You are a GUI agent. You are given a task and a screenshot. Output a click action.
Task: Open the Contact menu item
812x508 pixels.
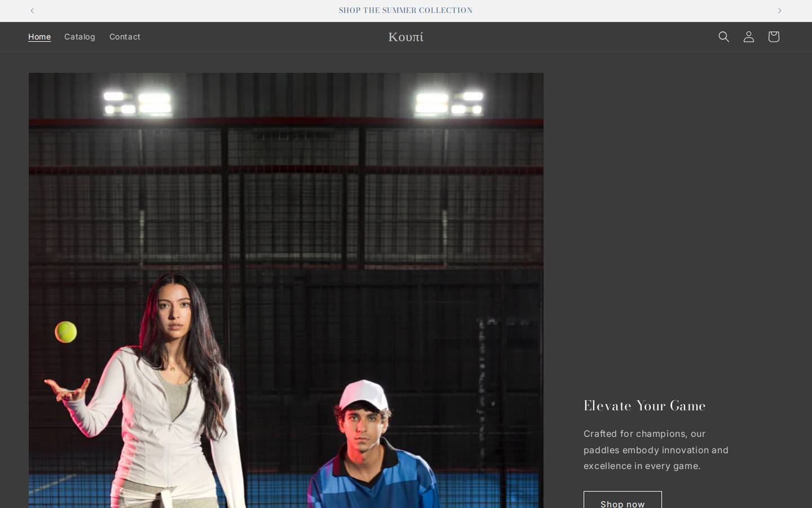pos(125,37)
